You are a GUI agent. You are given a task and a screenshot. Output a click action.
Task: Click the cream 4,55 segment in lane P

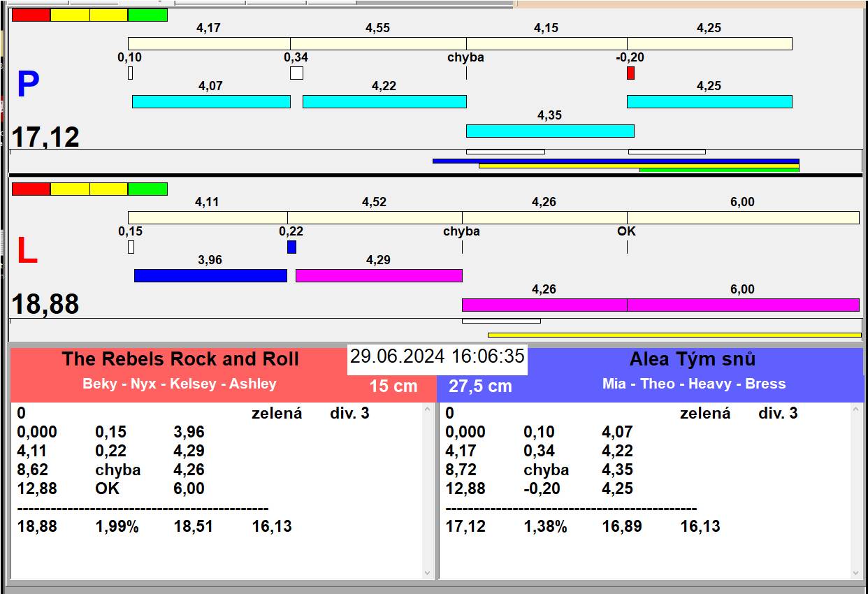[378, 43]
